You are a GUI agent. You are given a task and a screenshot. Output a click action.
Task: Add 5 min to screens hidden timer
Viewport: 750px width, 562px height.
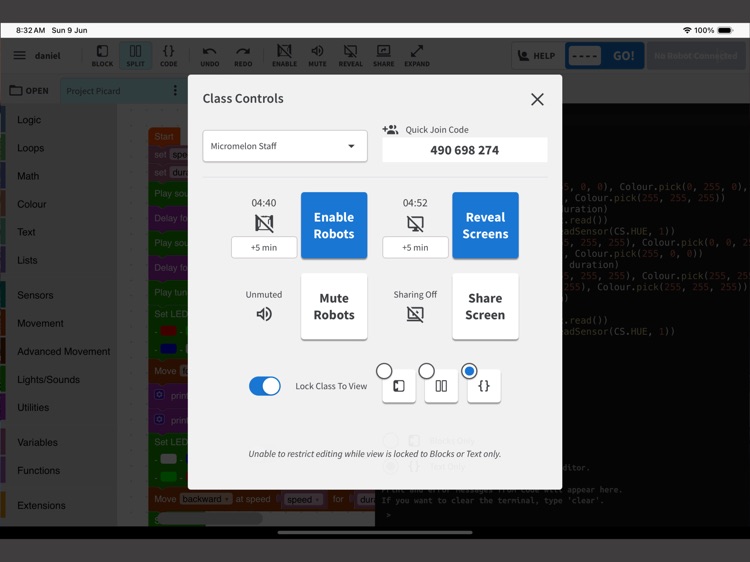pos(415,247)
